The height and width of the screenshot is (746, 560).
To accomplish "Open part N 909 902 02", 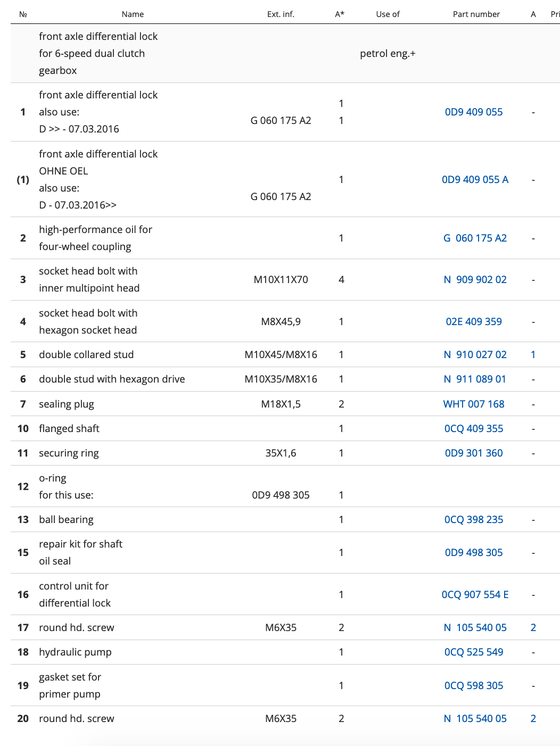I will (x=475, y=280).
